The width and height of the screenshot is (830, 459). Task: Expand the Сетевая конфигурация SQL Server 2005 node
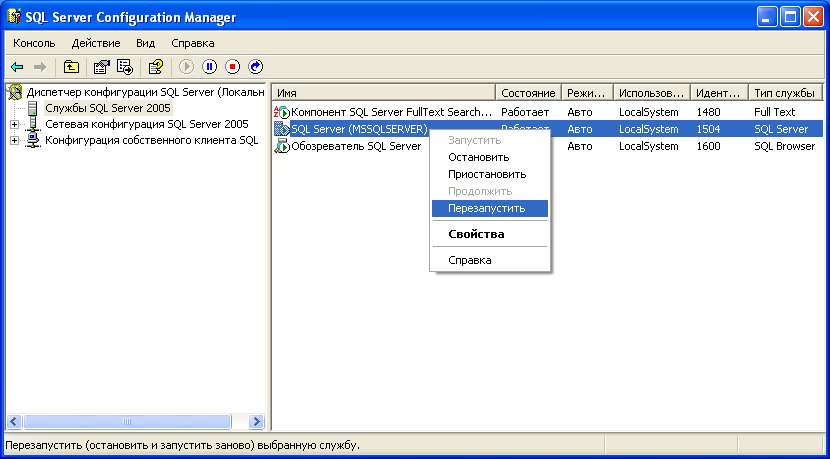click(x=14, y=124)
